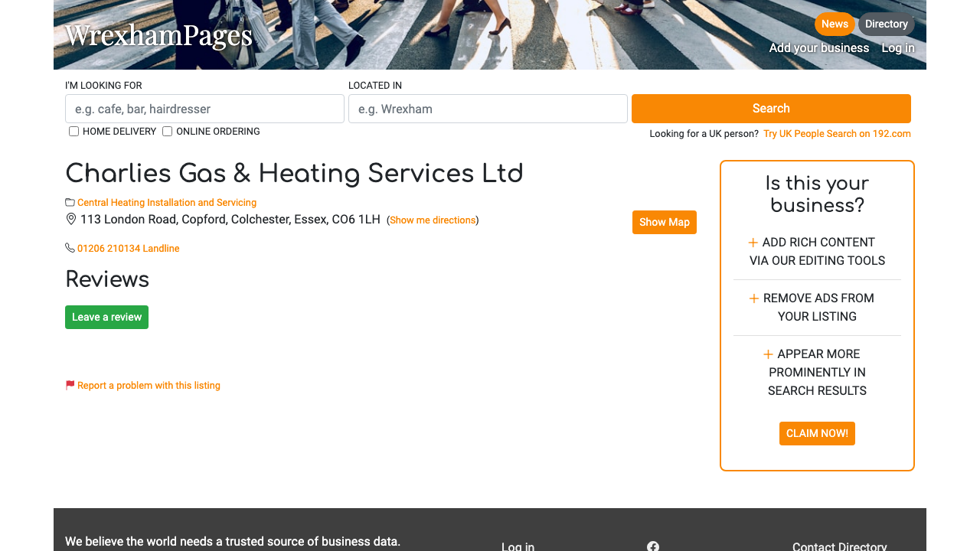This screenshot has height=551, width=980.
Task: Open Show me directions link
Action: [x=432, y=220]
